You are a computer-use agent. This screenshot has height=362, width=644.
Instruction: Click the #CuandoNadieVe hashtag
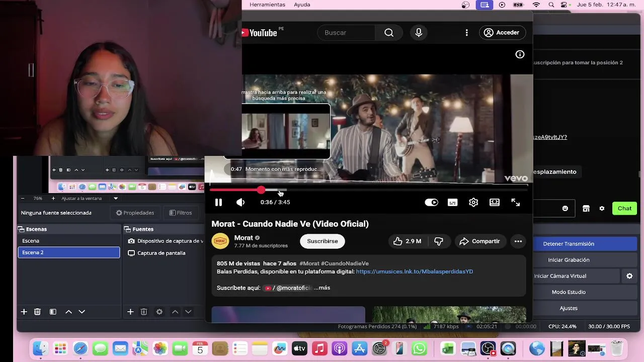point(345,263)
